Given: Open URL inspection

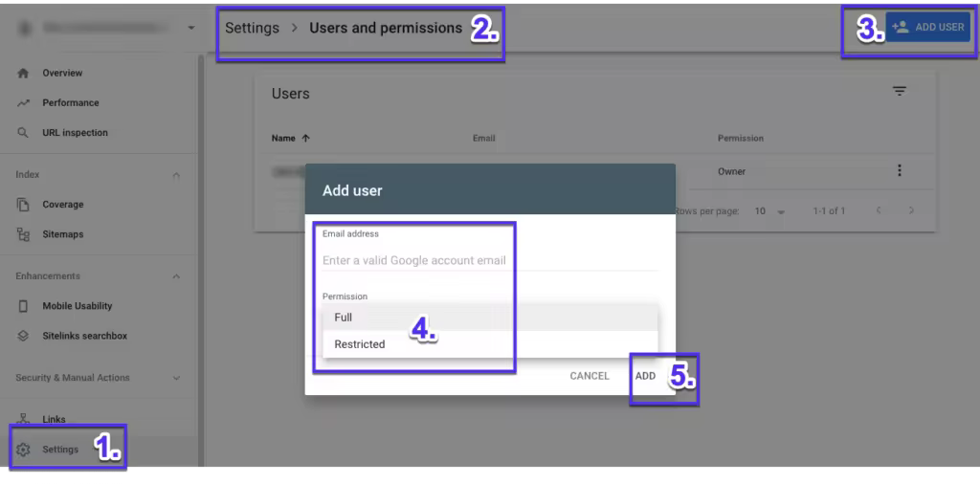Looking at the screenshot, I should pos(75,133).
